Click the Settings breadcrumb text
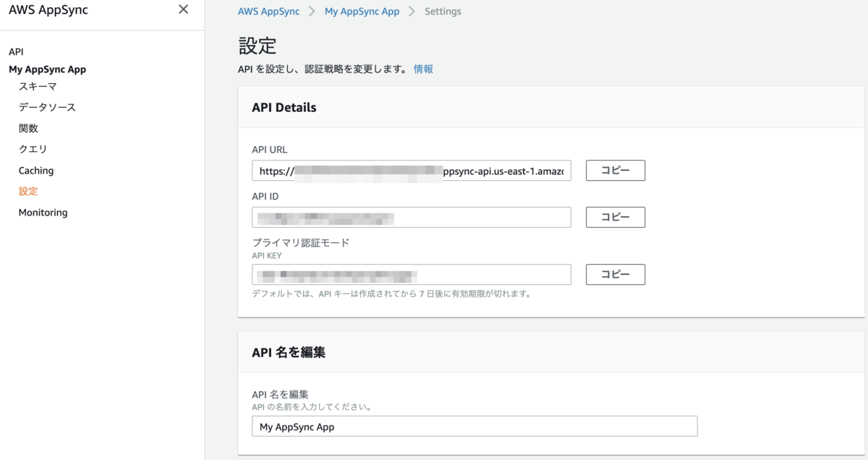 pos(443,12)
